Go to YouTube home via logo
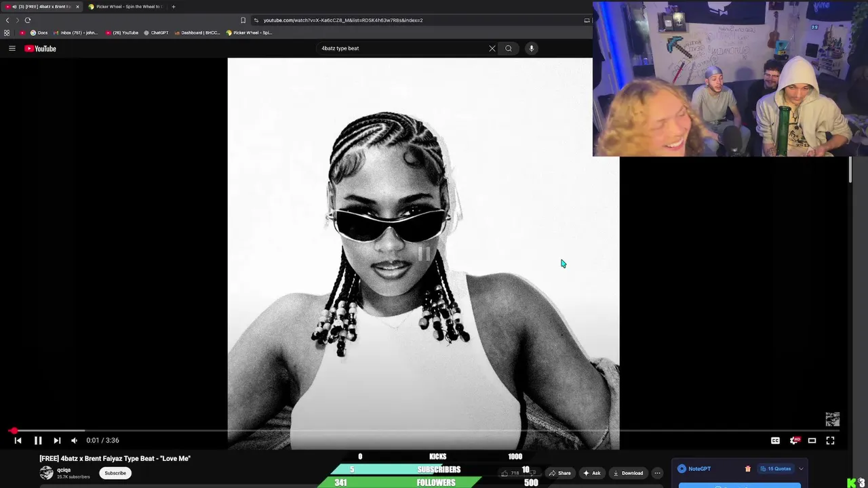The height and width of the screenshot is (488, 868). (40, 48)
